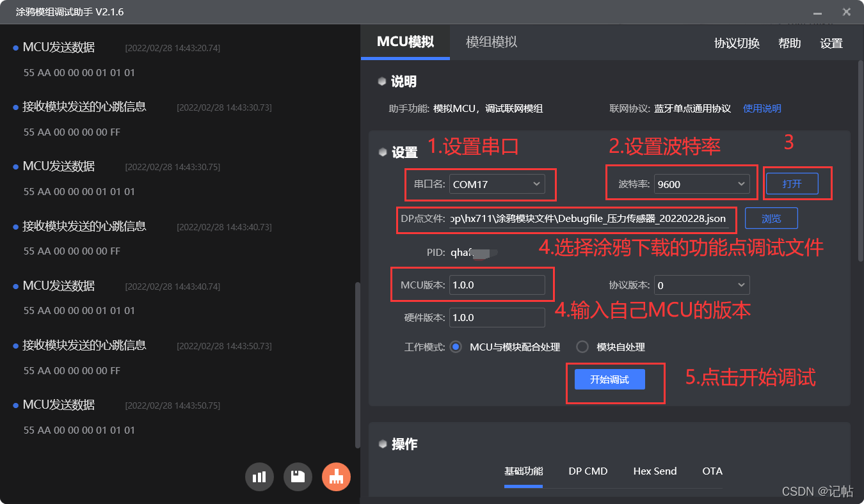The height and width of the screenshot is (504, 864).
Task: Click the save log icon
Action: [x=298, y=476]
